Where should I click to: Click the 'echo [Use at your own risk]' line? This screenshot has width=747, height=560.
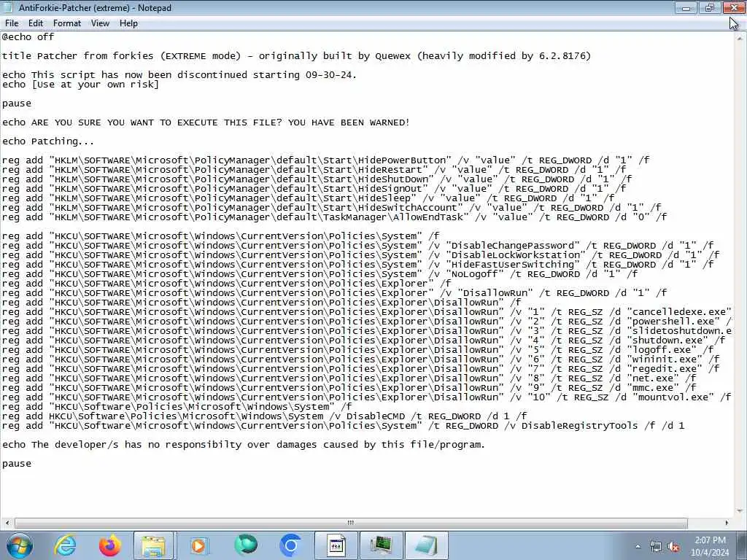click(x=80, y=85)
